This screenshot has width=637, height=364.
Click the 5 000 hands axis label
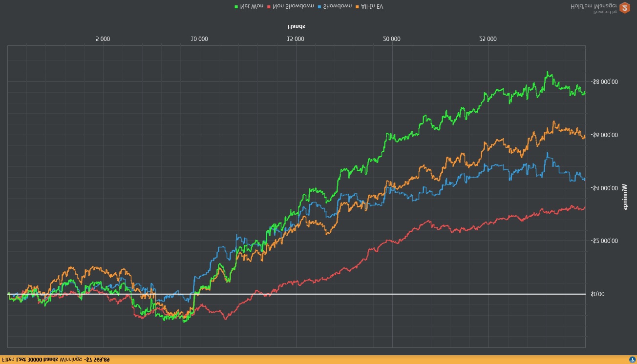[103, 39]
